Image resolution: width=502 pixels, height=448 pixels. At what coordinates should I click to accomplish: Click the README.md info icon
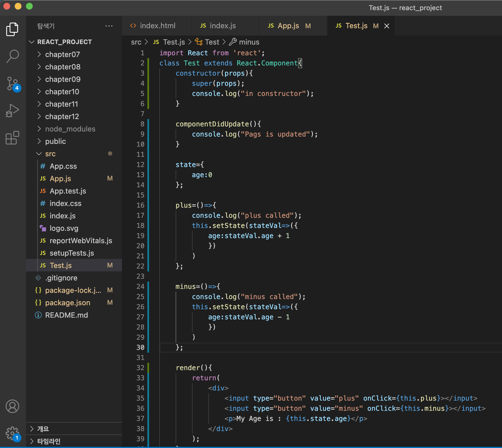click(x=38, y=315)
